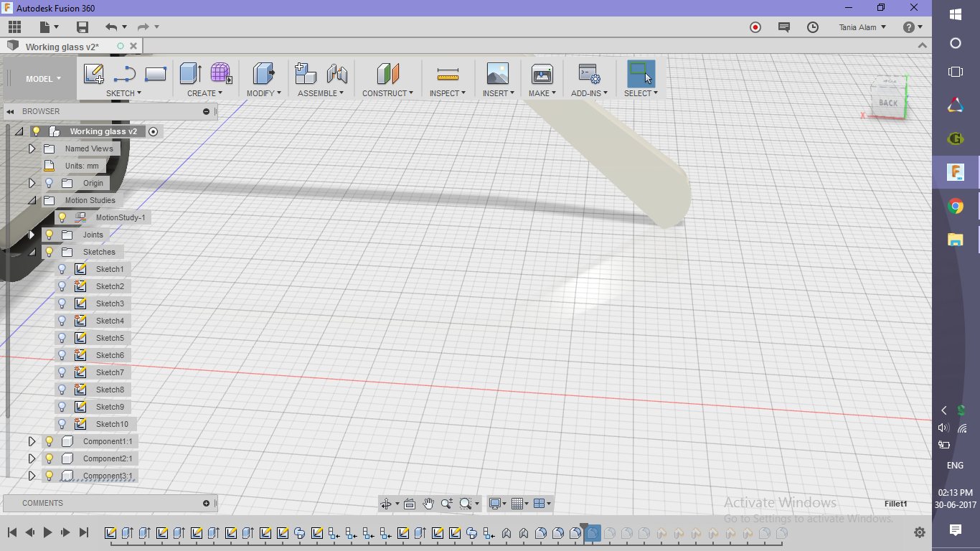Open the Windows Start button

coord(955,14)
